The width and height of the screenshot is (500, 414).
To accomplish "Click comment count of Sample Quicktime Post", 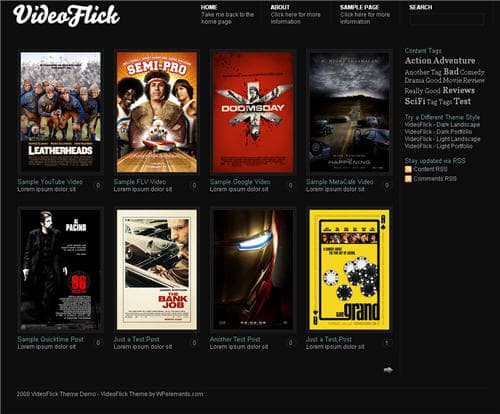I will tap(98, 343).
